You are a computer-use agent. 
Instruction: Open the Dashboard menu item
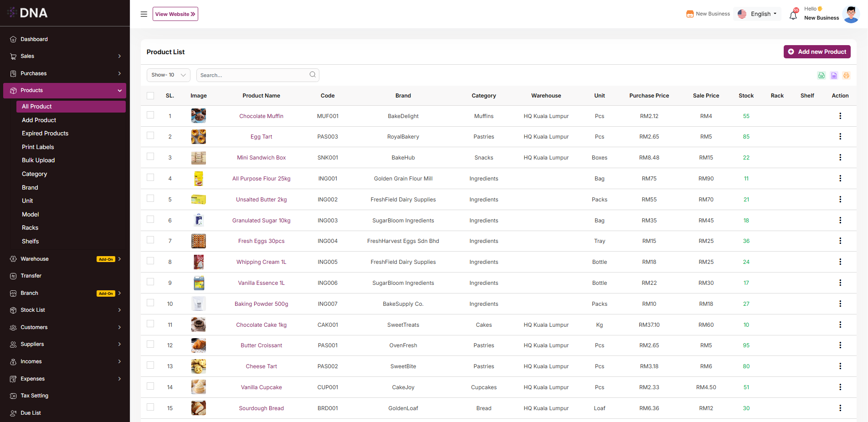click(34, 39)
